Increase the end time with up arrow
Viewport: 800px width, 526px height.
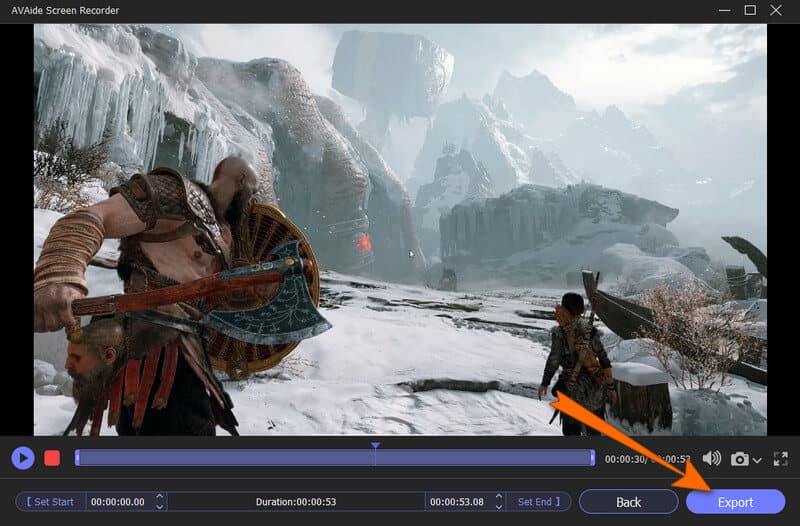pos(499,496)
